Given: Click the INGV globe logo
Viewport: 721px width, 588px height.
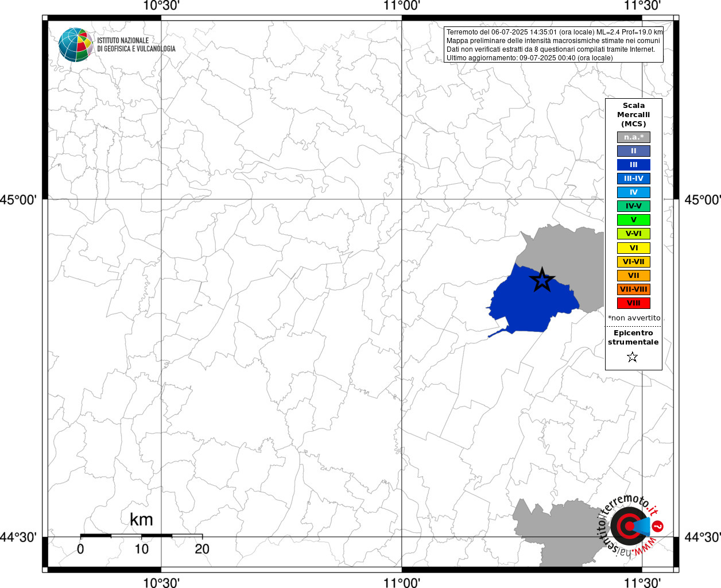Looking at the screenshot, I should tap(76, 45).
